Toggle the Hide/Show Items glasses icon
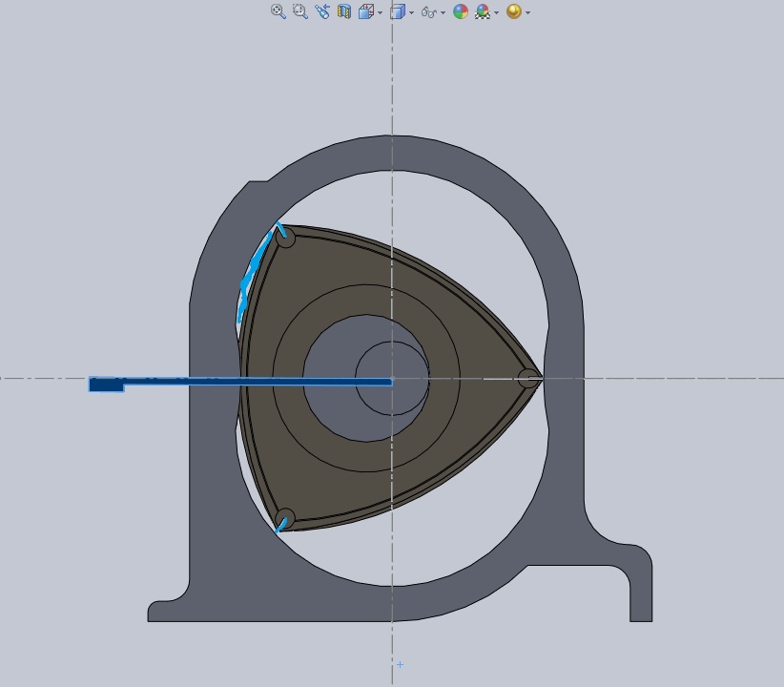The image size is (784, 687). click(x=429, y=12)
